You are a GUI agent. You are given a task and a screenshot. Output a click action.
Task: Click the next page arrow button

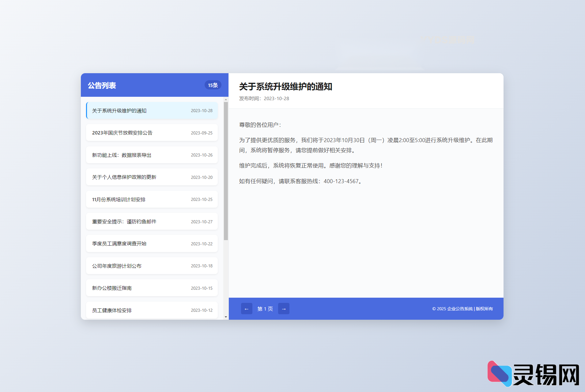[x=284, y=309]
